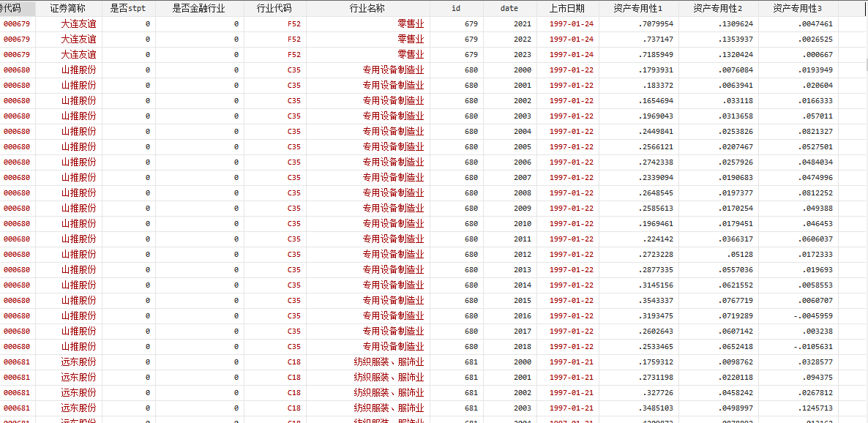
Task: Select the 资产专用性2 column header
Action: tap(718, 8)
